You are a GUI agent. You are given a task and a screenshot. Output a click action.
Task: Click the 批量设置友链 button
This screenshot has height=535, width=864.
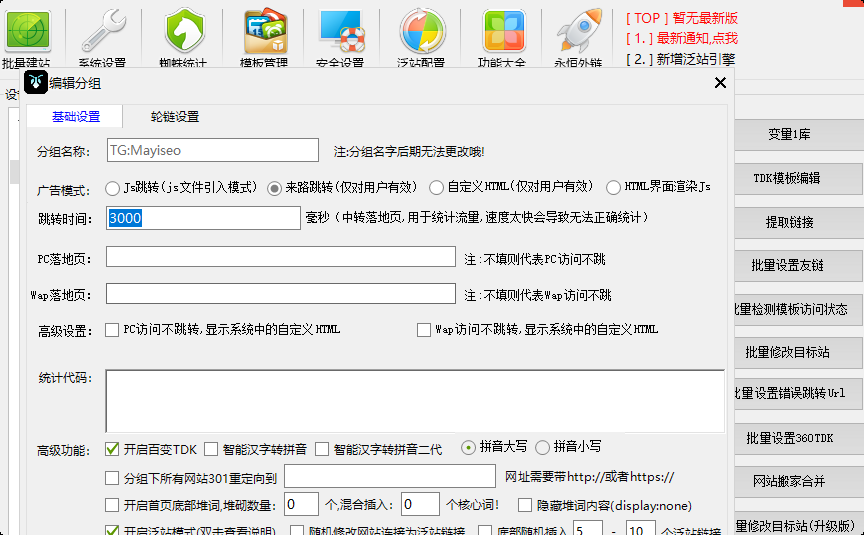click(x=787, y=265)
